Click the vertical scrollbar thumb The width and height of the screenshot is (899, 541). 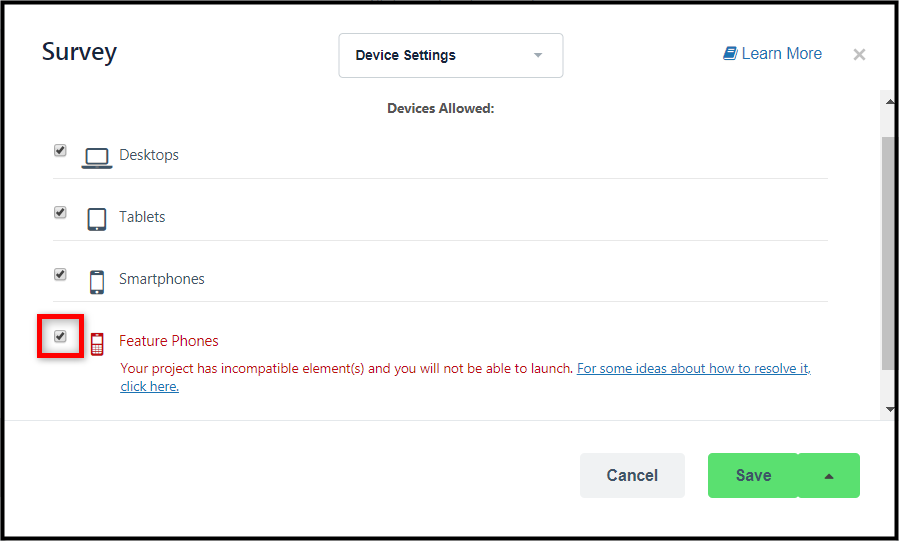coord(888,253)
